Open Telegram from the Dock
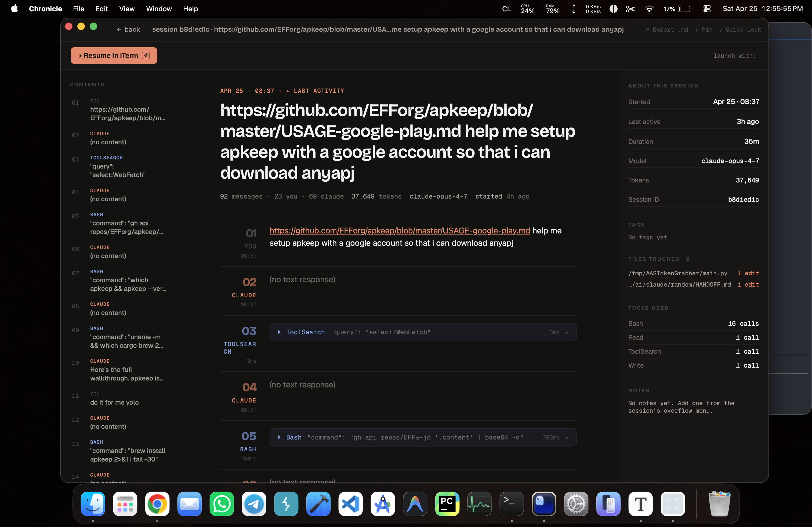Viewport: 812px width, 527px height. click(254, 504)
